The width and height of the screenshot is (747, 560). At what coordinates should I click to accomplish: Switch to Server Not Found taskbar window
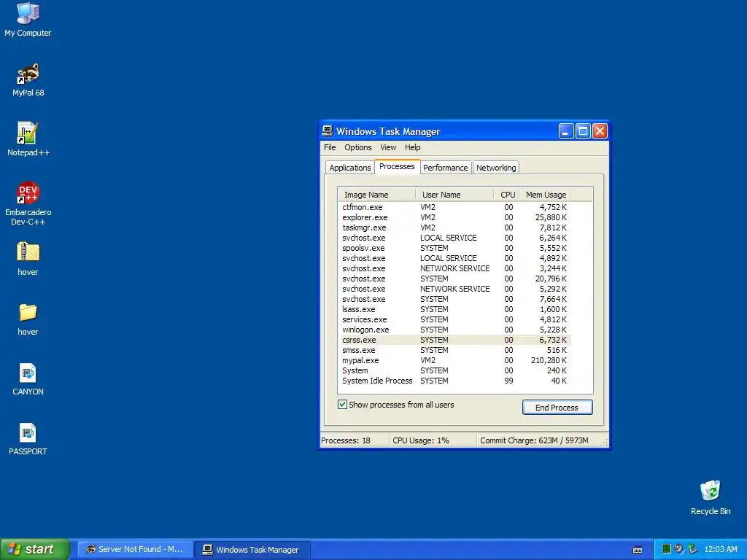click(x=135, y=550)
